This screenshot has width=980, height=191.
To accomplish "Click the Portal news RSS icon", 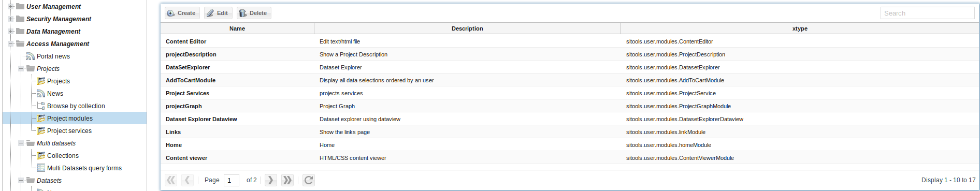I will tap(31, 56).
